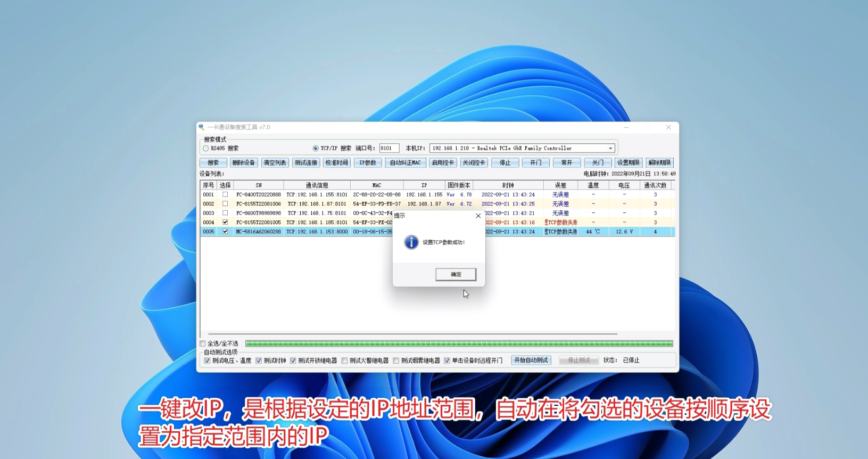Click the 停止 button
Screen dimensions: 868x459
505,163
